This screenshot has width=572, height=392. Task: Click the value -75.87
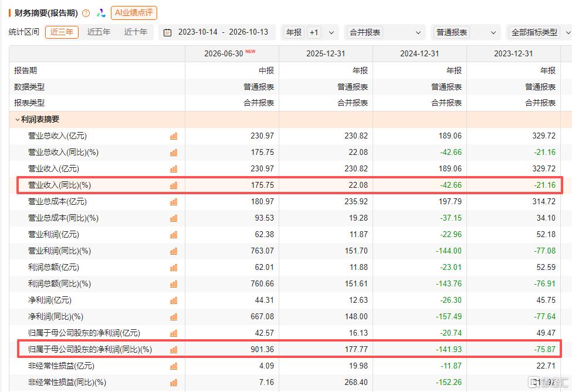(544, 349)
